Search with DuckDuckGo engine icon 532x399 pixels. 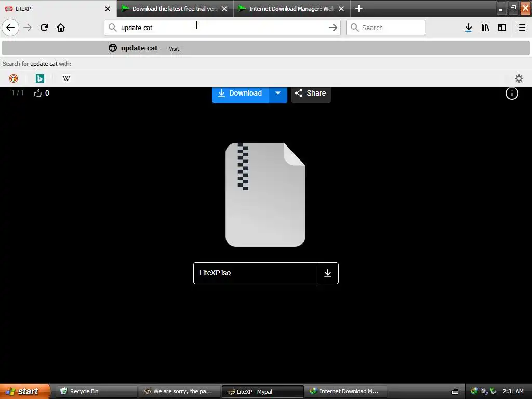13,78
